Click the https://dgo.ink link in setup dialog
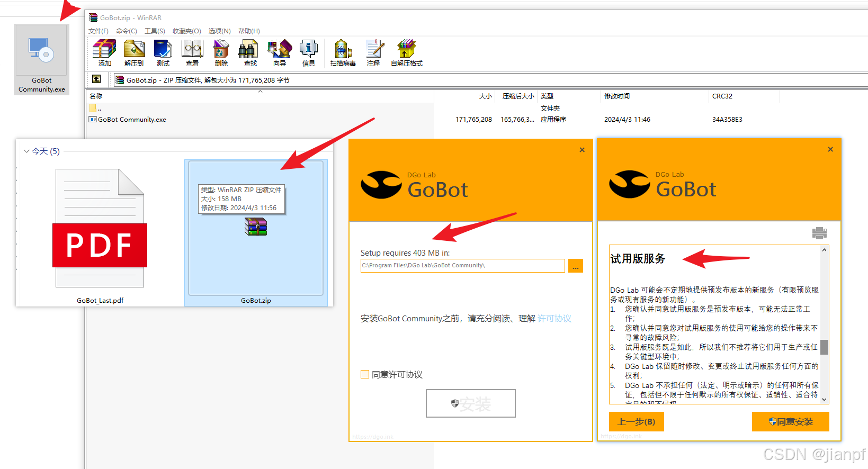 pos(373,437)
